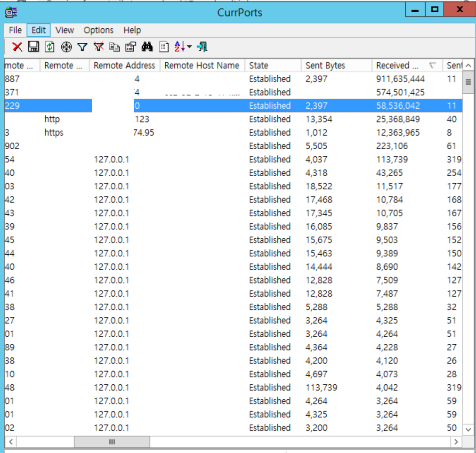Image resolution: width=476 pixels, height=453 pixels.
Task: Click sent bytes value 4,697
Action: (x=316, y=374)
